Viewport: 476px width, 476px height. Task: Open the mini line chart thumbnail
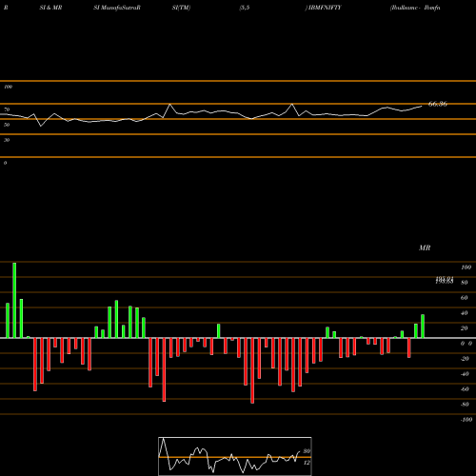tap(235, 456)
